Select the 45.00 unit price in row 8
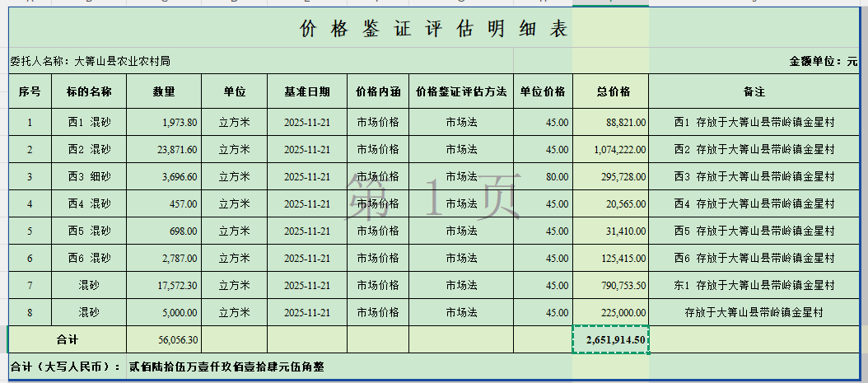Image resolution: width=868 pixels, height=383 pixels. 543,312
